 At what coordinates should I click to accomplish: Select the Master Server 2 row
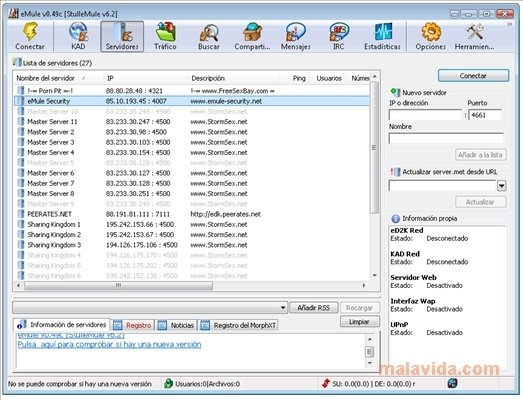coord(192,132)
